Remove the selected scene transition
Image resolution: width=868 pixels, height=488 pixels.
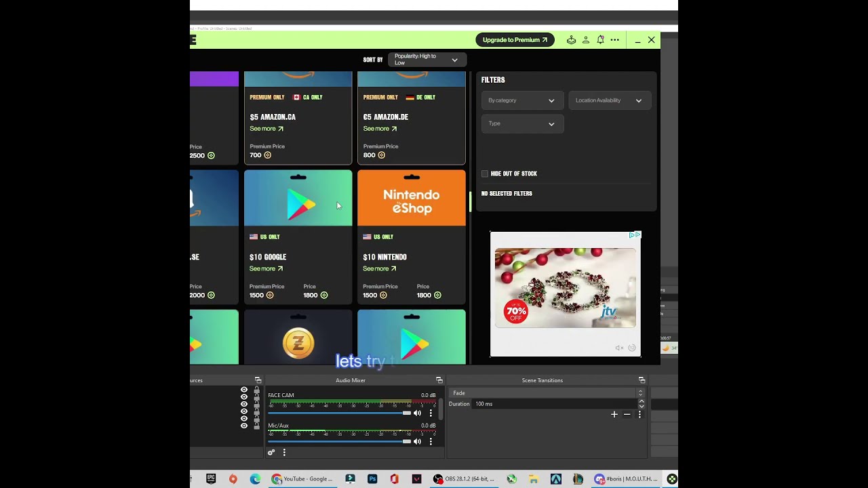(x=627, y=414)
